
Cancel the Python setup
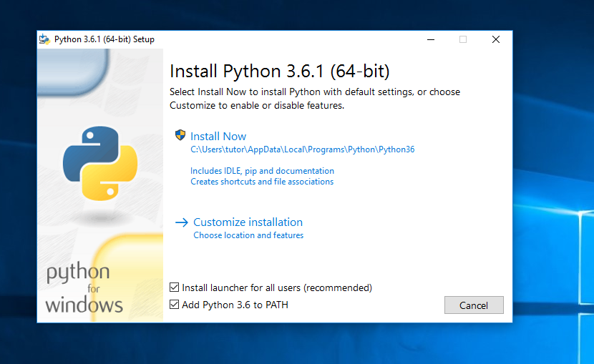pyautogui.click(x=474, y=305)
